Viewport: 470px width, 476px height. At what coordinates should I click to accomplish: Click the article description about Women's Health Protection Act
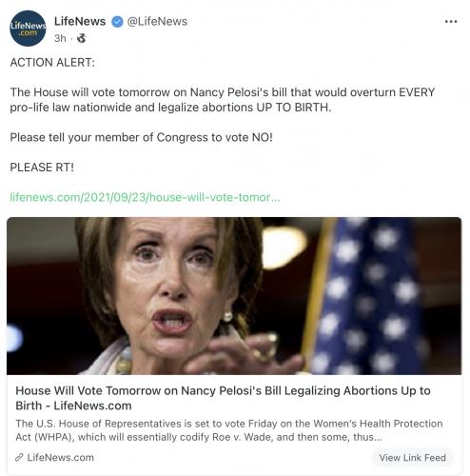(x=229, y=430)
